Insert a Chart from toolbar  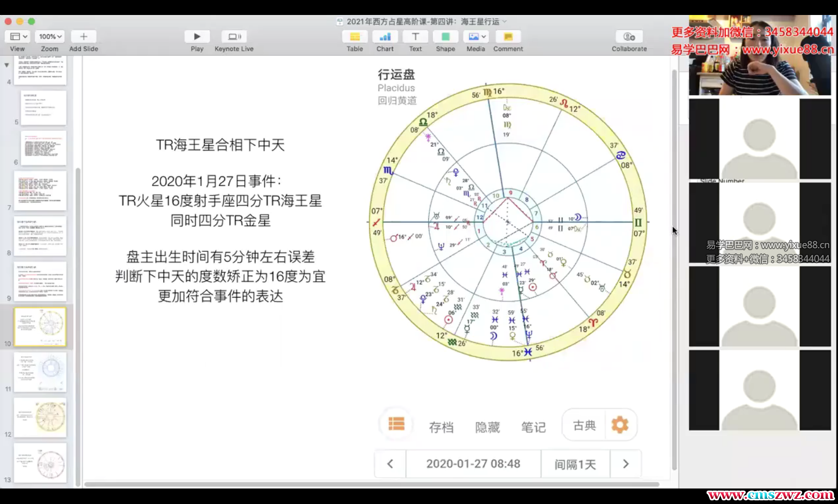point(385,37)
